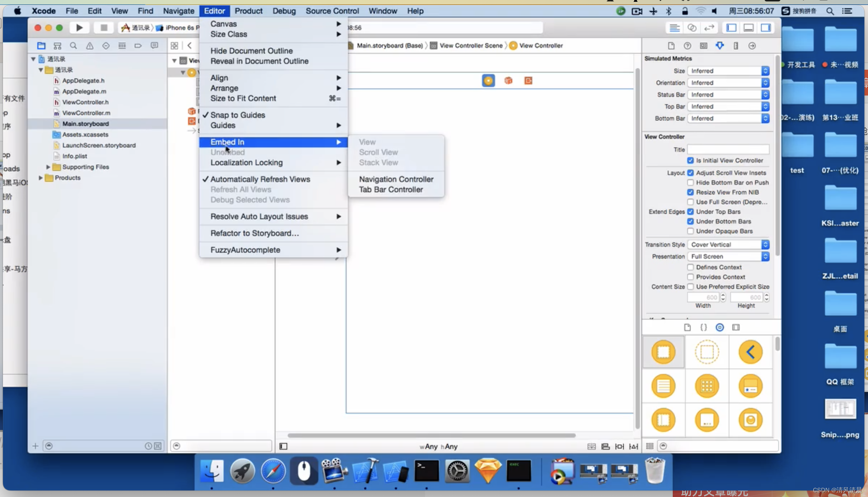Screen dimensions: 868x497
Task: Toggle Under Top Bars checkbox
Action: [x=690, y=212]
